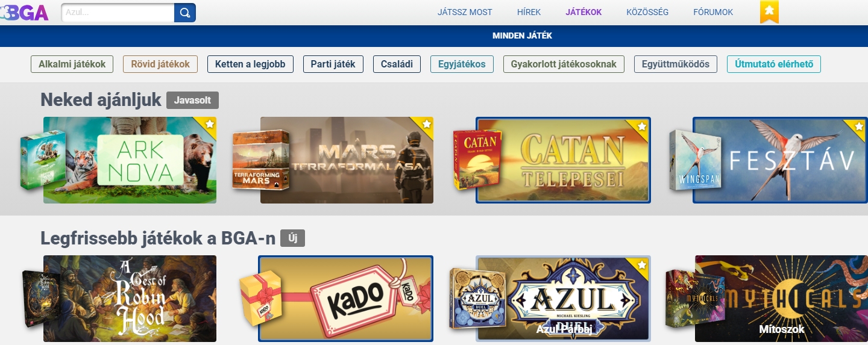
Task: Toggle favorite star on Catan Telepesei banner
Action: coord(641,126)
